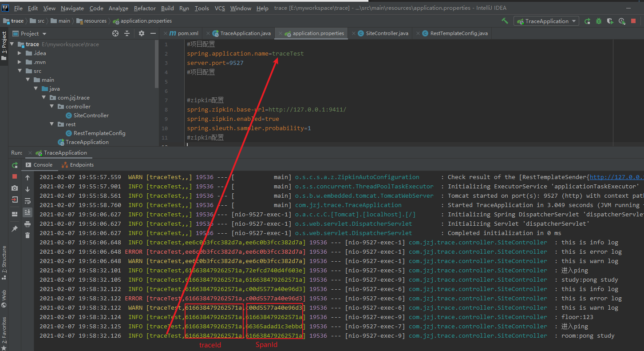Click the spring.application.name line in editor

pos(245,53)
